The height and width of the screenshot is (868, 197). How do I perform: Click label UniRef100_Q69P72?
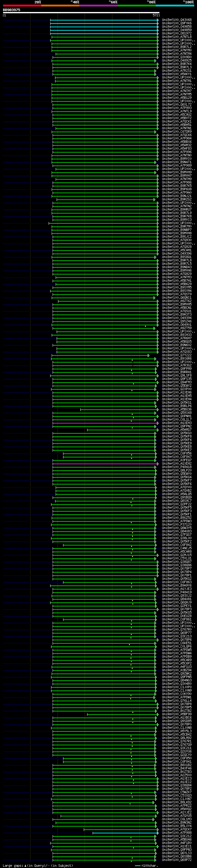pyautogui.click(x=177, y=860)
